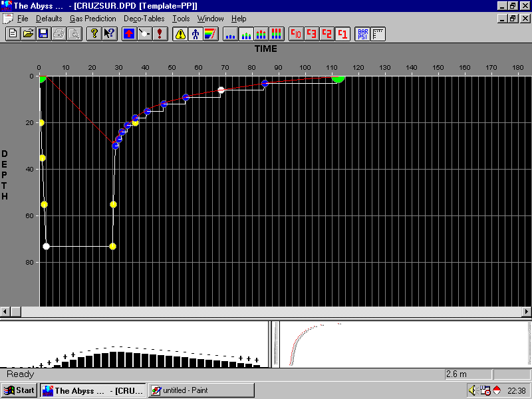Select the waypoint dot tool icon
This screenshot has width=532, height=399.
[x=144, y=34]
